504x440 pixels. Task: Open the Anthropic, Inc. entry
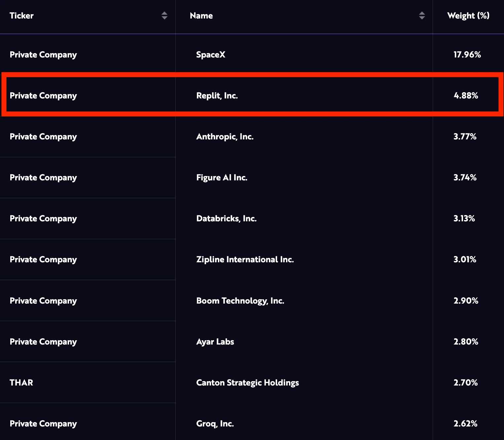225,136
